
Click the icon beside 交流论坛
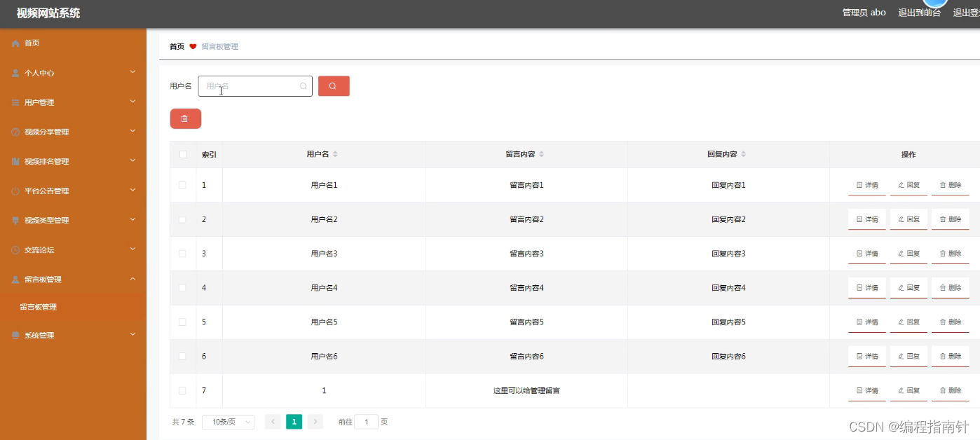[x=15, y=249]
